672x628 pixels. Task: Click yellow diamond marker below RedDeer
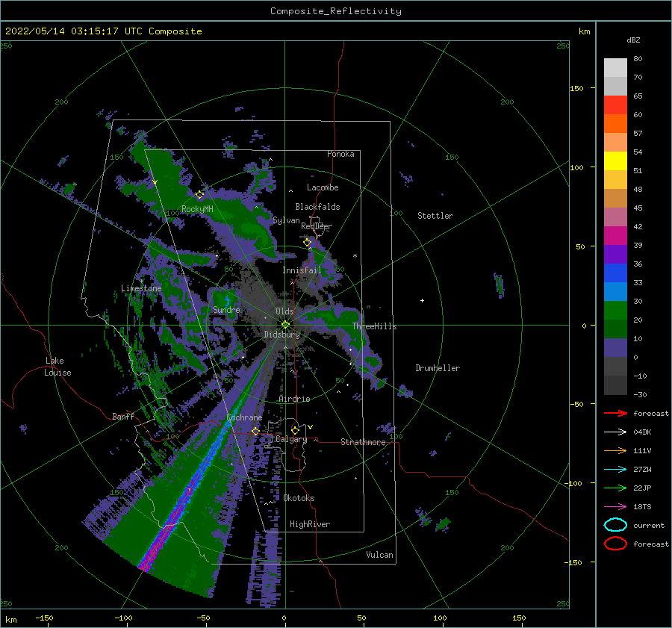pyautogui.click(x=308, y=243)
